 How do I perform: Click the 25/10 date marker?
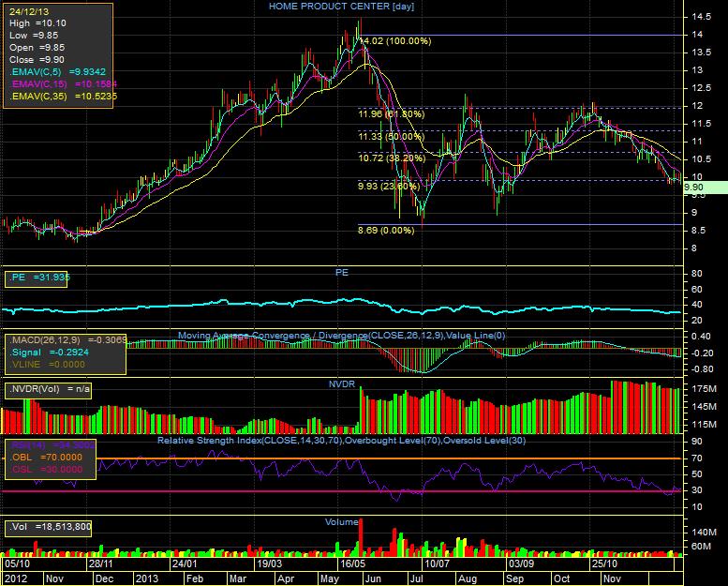coord(604,563)
